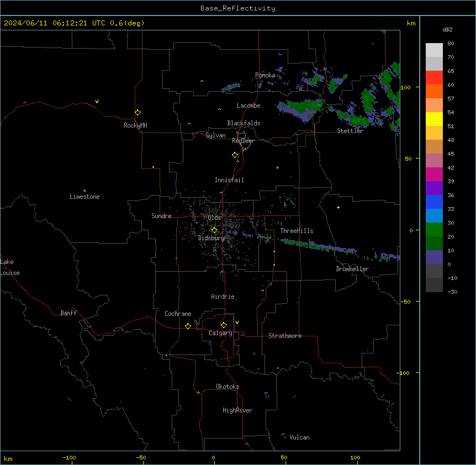Click the Ponoka city label
This screenshot has height=465, width=476.
(265, 75)
